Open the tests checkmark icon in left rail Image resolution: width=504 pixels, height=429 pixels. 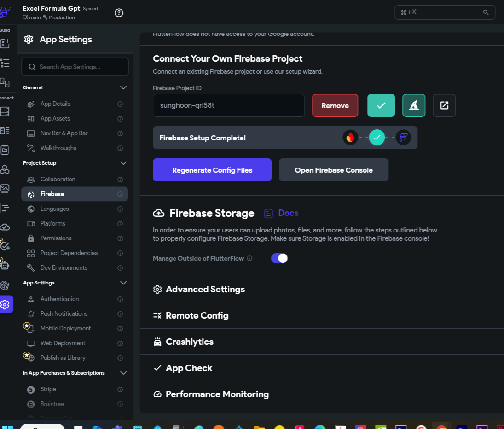point(5,246)
